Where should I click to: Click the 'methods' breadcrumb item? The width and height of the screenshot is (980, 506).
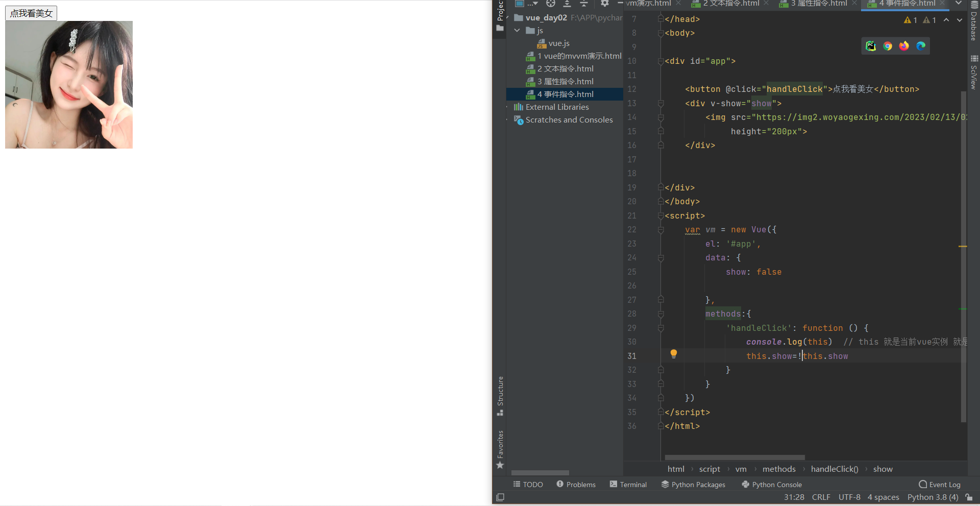click(779, 469)
